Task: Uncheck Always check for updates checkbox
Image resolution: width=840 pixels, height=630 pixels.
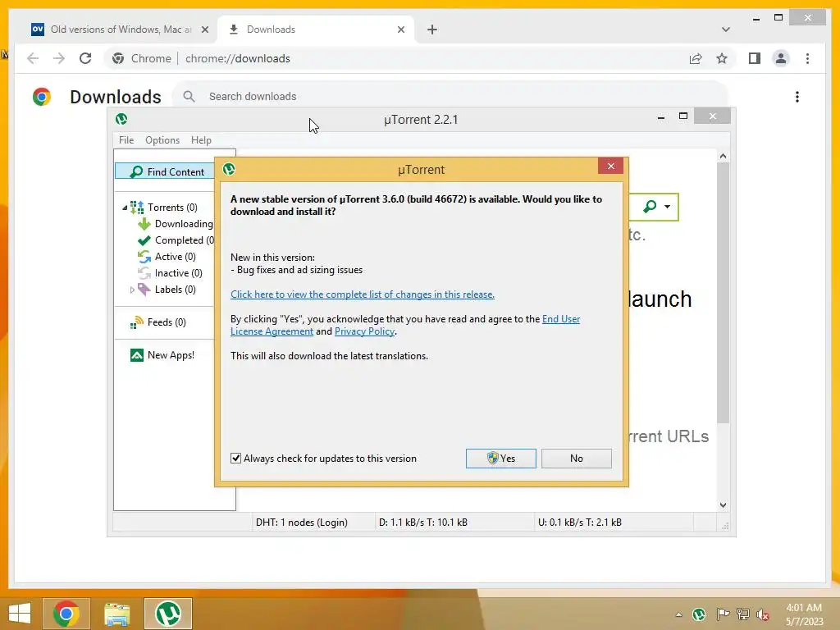Action: (x=235, y=458)
